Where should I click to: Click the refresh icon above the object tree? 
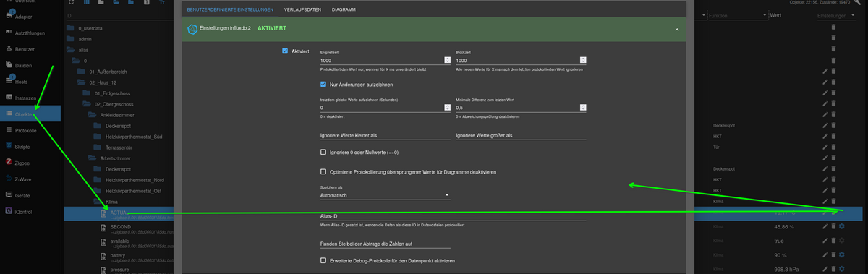point(71,3)
